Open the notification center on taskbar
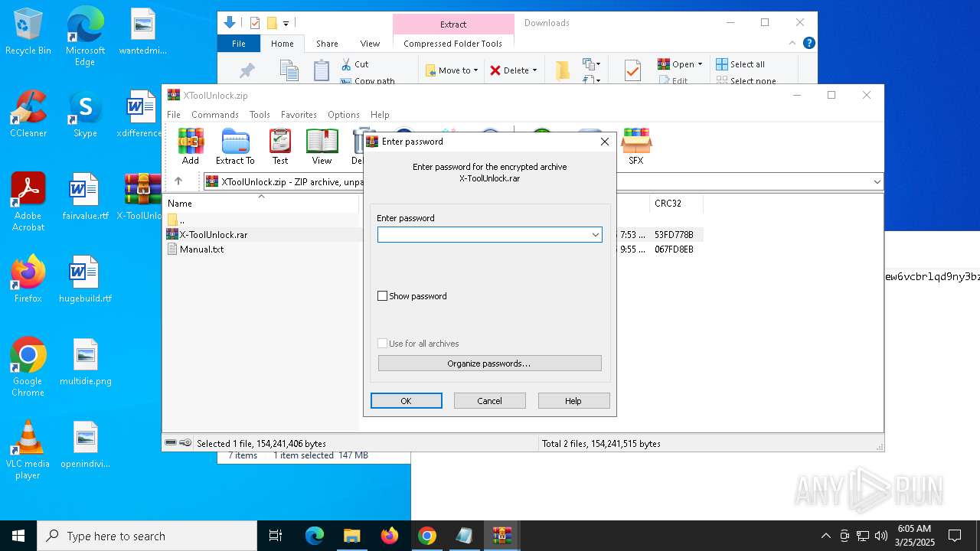This screenshot has height=551, width=980. coord(955,536)
